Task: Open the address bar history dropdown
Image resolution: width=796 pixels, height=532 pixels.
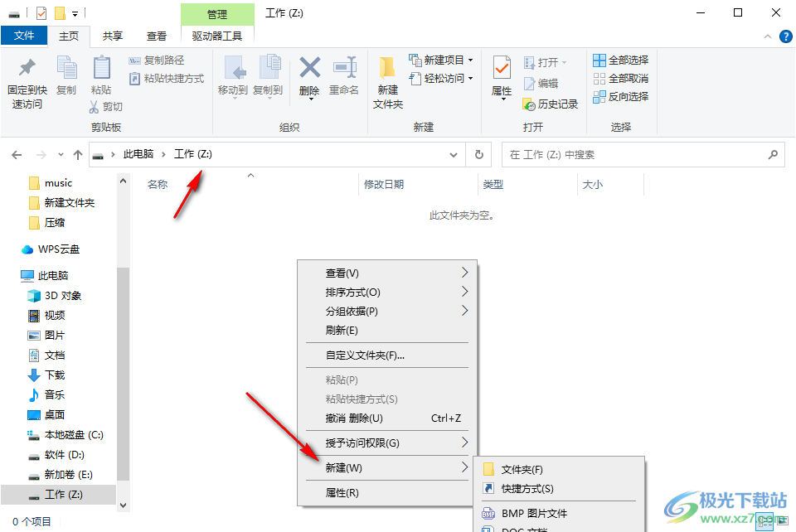Action: [x=454, y=155]
